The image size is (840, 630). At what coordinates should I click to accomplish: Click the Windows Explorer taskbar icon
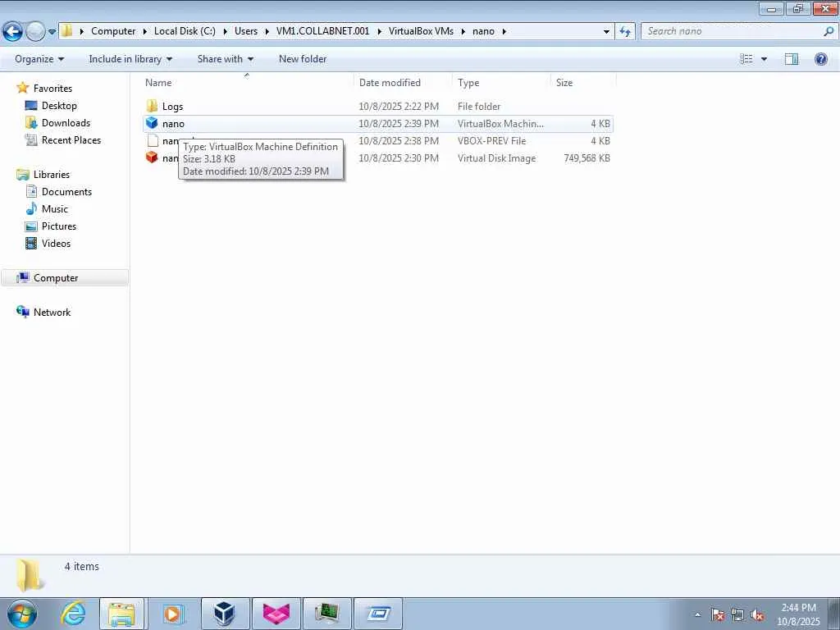point(121,614)
